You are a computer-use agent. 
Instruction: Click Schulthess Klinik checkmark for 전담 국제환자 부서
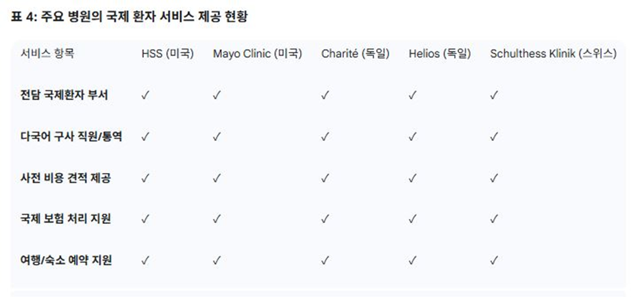tap(494, 95)
